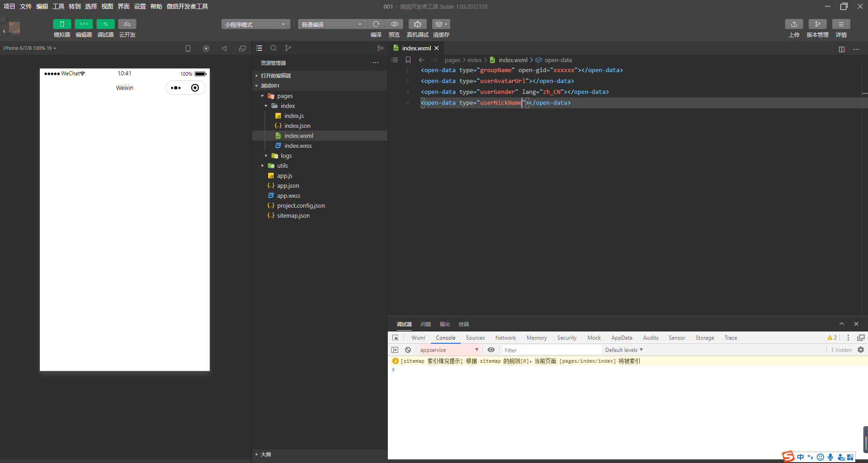Open the simulator capsule menu dots

click(x=176, y=88)
